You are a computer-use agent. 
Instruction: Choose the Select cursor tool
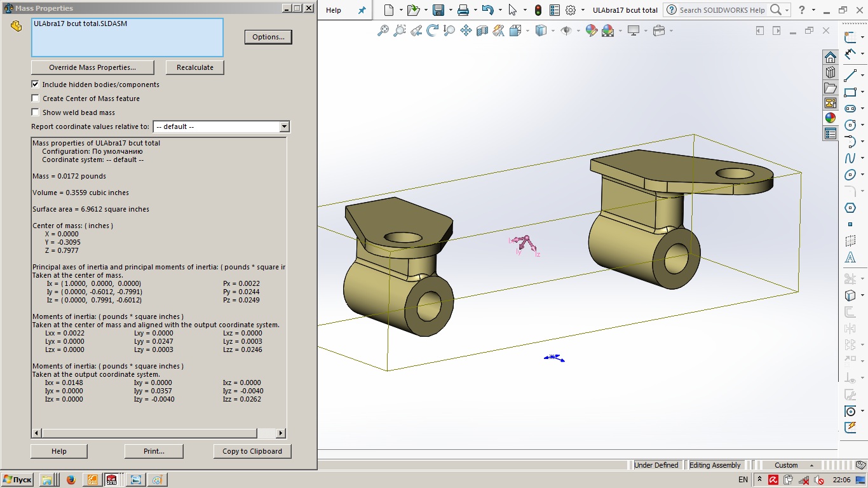coord(513,10)
